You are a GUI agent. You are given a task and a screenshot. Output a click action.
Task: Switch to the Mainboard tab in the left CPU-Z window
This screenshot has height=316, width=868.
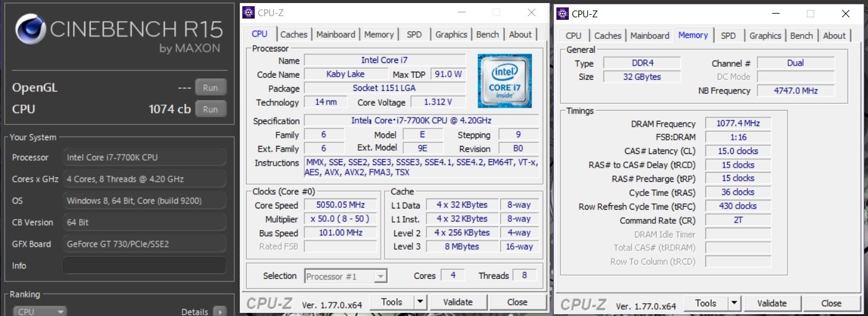coord(336,35)
